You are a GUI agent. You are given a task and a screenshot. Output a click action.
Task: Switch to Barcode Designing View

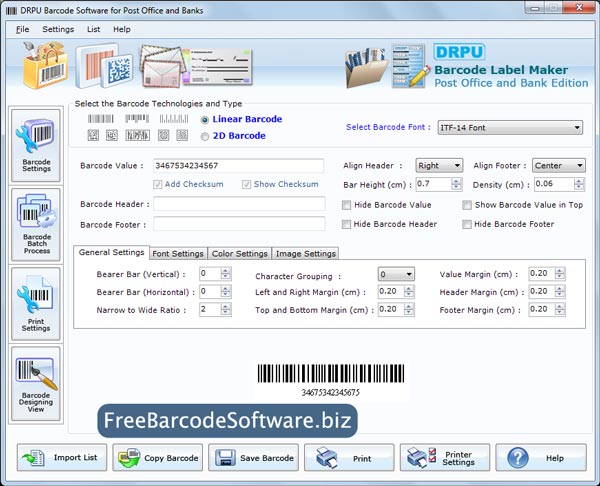pos(36,384)
